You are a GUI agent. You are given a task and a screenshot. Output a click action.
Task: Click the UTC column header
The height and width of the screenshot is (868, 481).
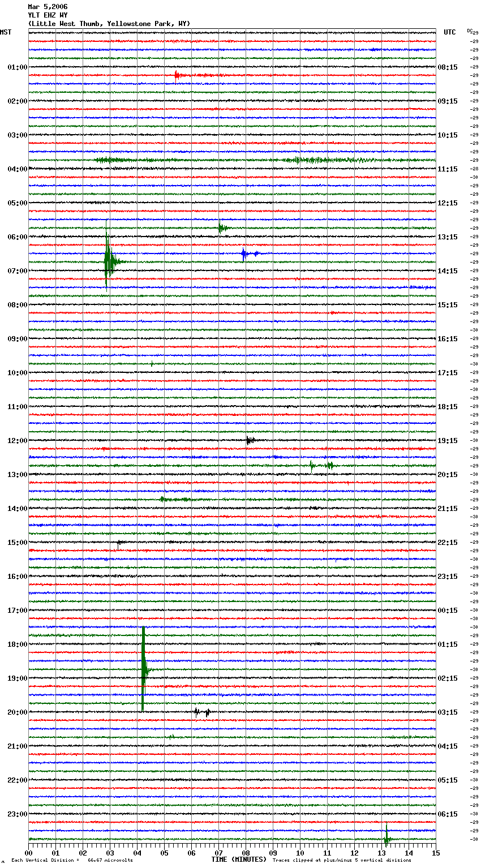(x=450, y=32)
